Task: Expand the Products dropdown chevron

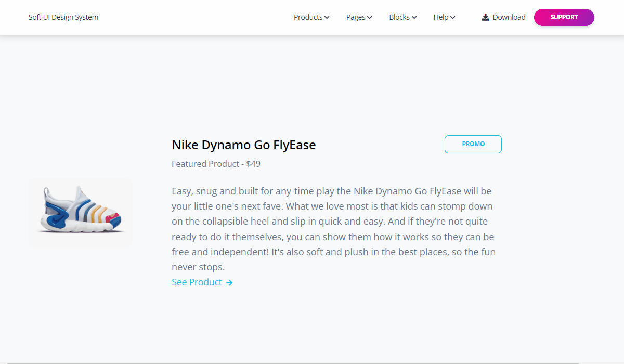Action: point(327,18)
